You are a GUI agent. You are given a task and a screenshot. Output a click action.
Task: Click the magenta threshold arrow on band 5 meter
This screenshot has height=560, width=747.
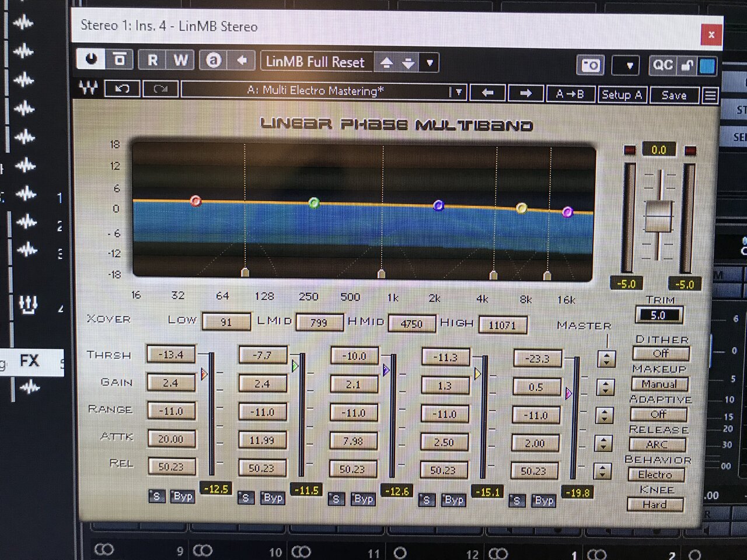tap(569, 394)
